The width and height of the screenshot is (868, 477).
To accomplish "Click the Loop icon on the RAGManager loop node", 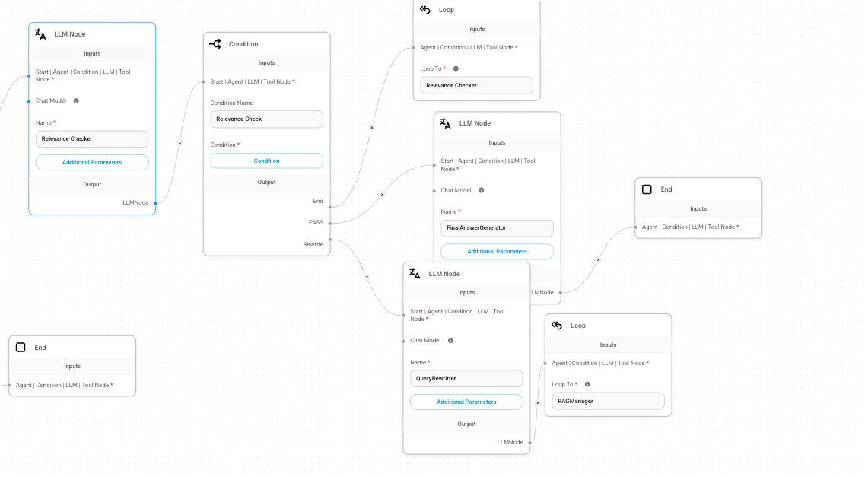I will pos(557,326).
